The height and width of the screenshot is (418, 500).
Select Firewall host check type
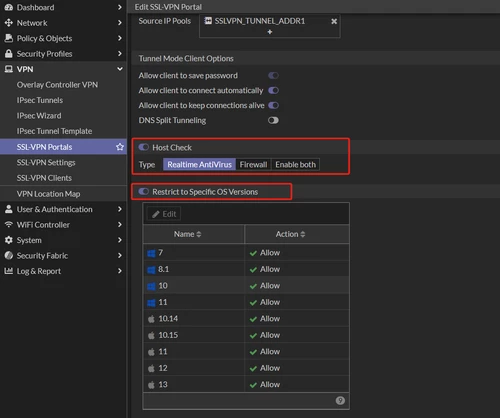(x=253, y=165)
